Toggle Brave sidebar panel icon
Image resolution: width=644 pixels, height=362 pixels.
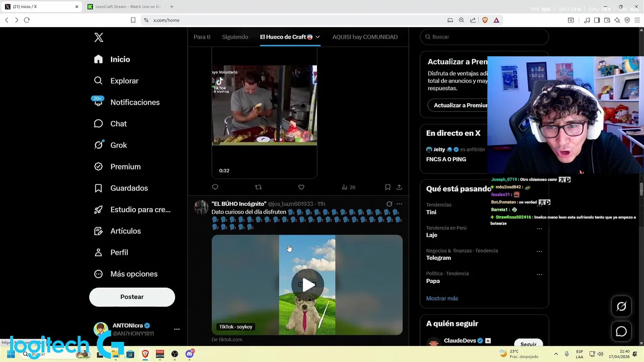[x=597, y=20]
